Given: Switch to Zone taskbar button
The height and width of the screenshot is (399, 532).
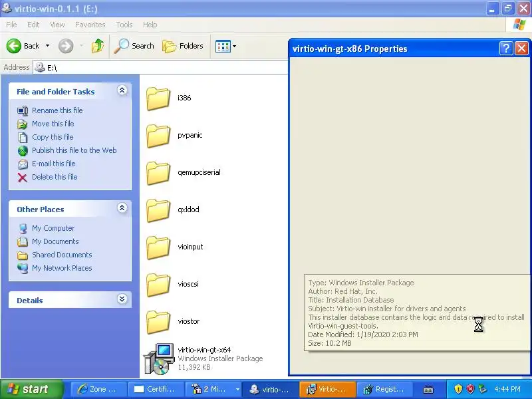Looking at the screenshot, I should point(99,389).
